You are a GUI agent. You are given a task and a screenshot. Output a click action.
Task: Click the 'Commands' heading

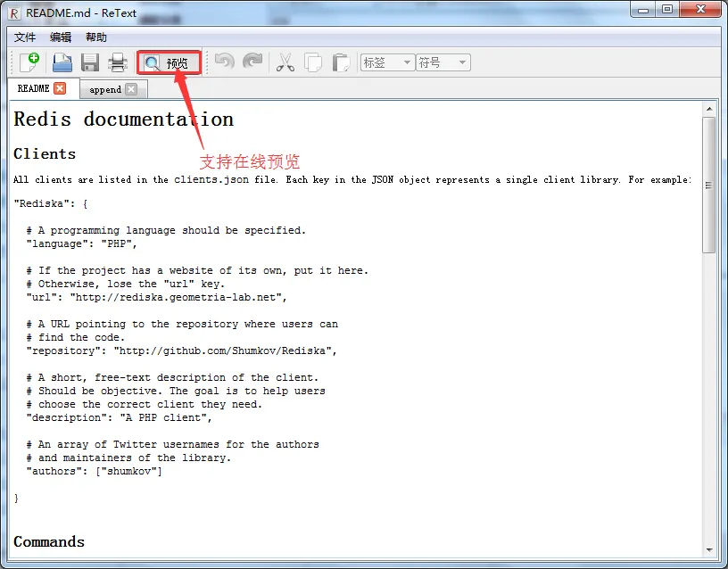tap(49, 541)
